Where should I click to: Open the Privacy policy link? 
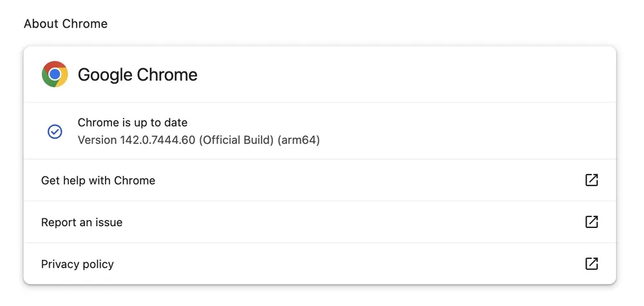point(77,264)
